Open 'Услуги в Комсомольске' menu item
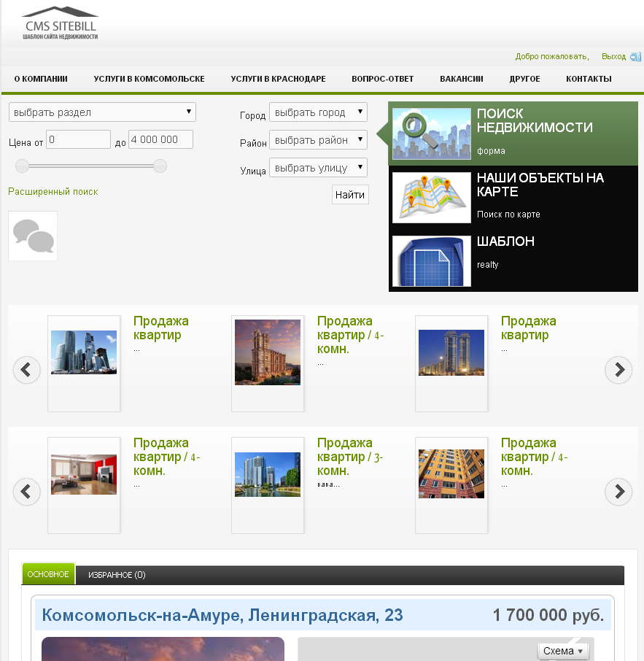This screenshot has height=661, width=644. tap(150, 79)
